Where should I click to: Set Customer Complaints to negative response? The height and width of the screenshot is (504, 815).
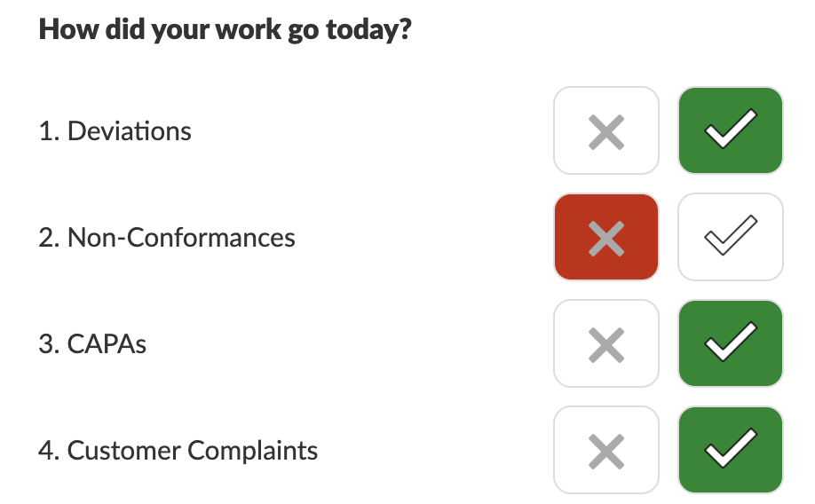pos(605,450)
